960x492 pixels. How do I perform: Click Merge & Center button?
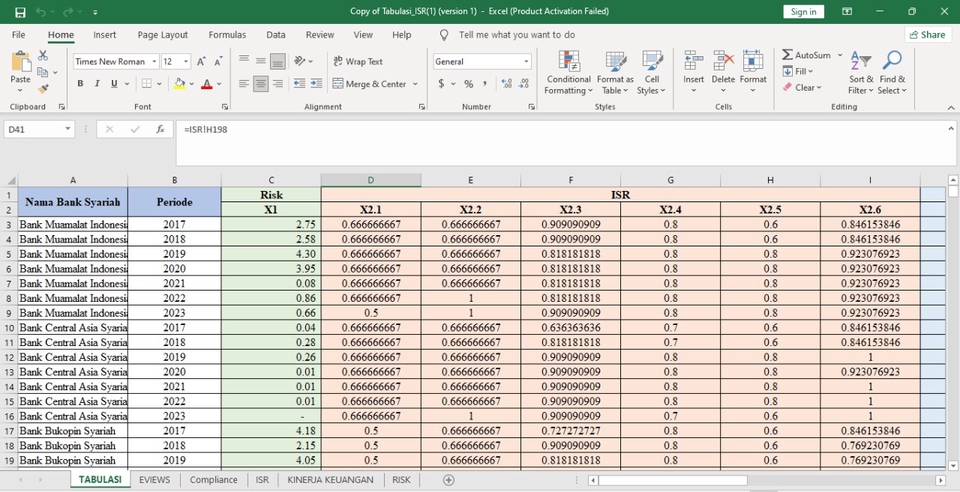coord(369,84)
